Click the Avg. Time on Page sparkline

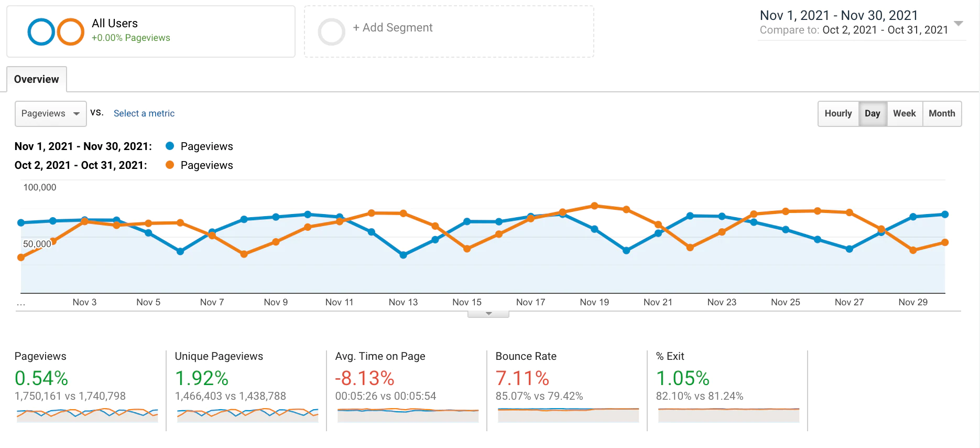tap(408, 415)
